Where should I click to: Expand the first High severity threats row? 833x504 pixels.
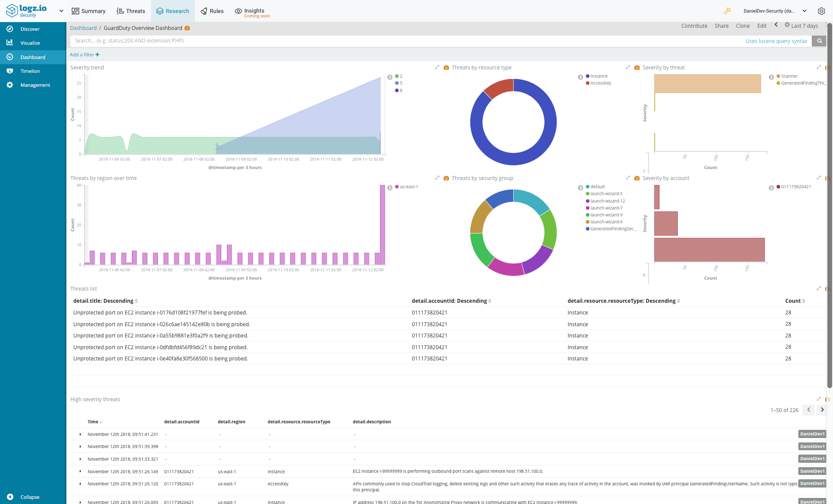(x=80, y=434)
